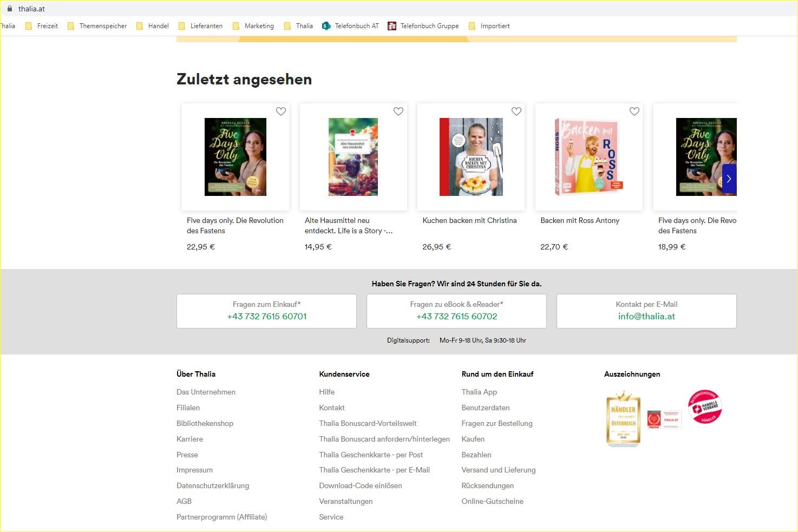Open the Marketing bookmarks folder
This screenshot has width=798, height=532.
click(259, 25)
